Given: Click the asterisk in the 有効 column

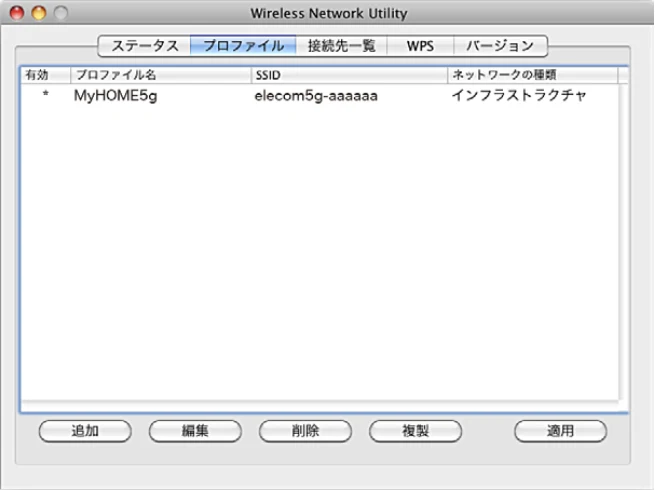Looking at the screenshot, I should [x=46, y=94].
